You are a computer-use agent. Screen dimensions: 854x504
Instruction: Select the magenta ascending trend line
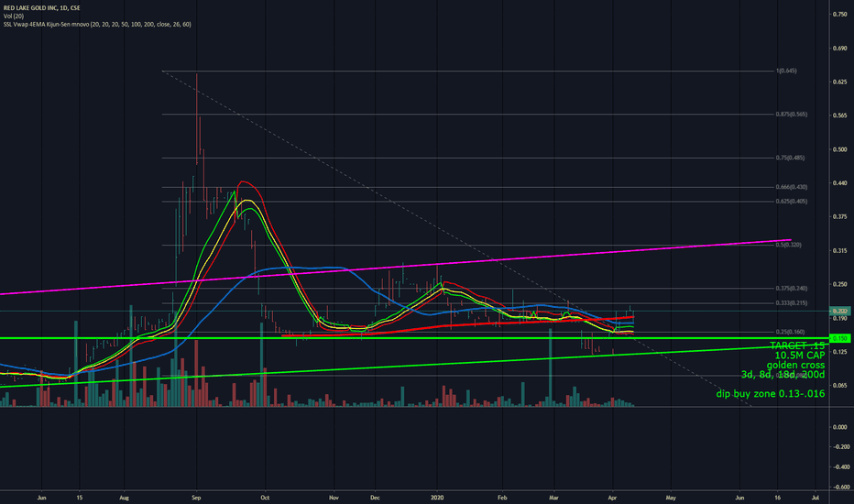pos(396,267)
